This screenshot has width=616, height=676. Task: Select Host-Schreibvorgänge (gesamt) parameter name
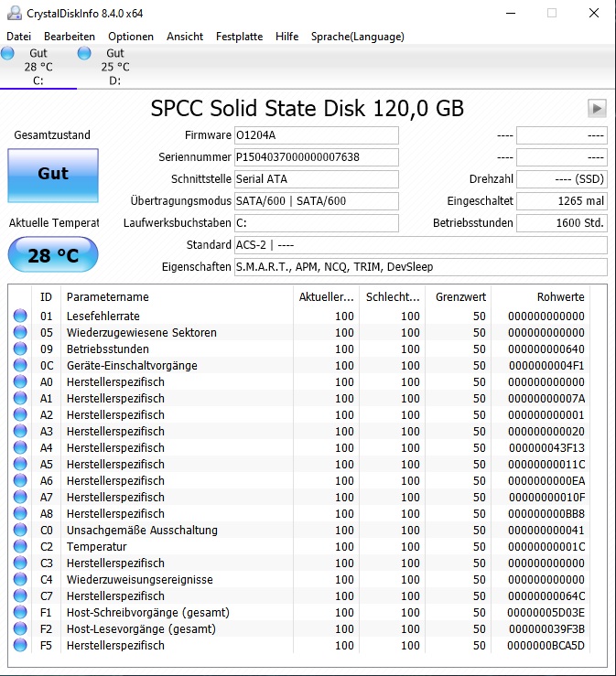click(148, 613)
